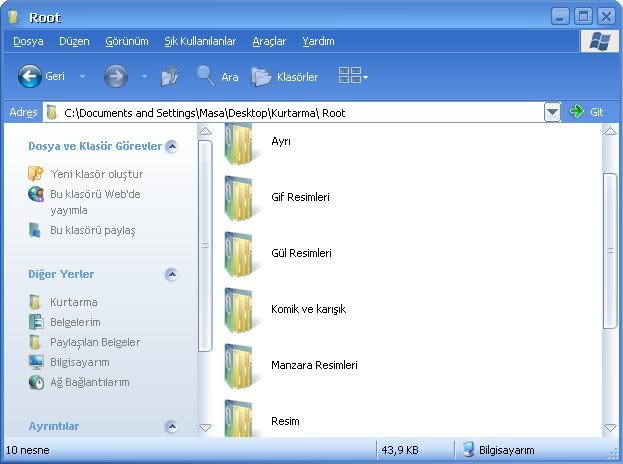Screen dimensions: 623x464
Task: Click Yeni klasör oluştur link
Action: 97,174
